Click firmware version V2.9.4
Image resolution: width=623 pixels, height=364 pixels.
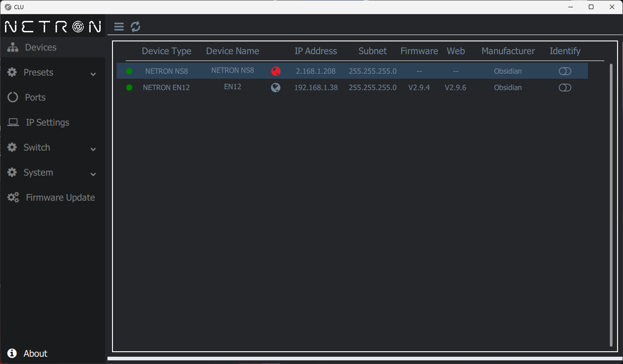(x=419, y=87)
